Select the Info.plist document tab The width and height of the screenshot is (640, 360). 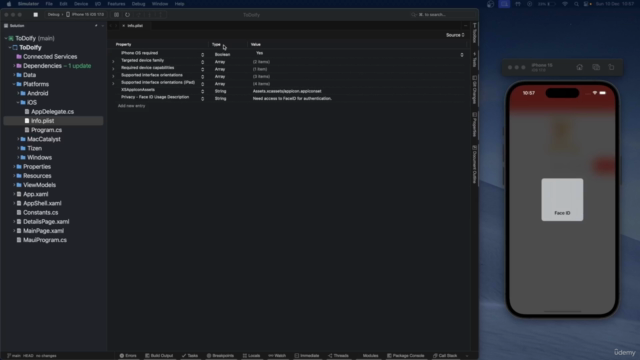point(135,26)
